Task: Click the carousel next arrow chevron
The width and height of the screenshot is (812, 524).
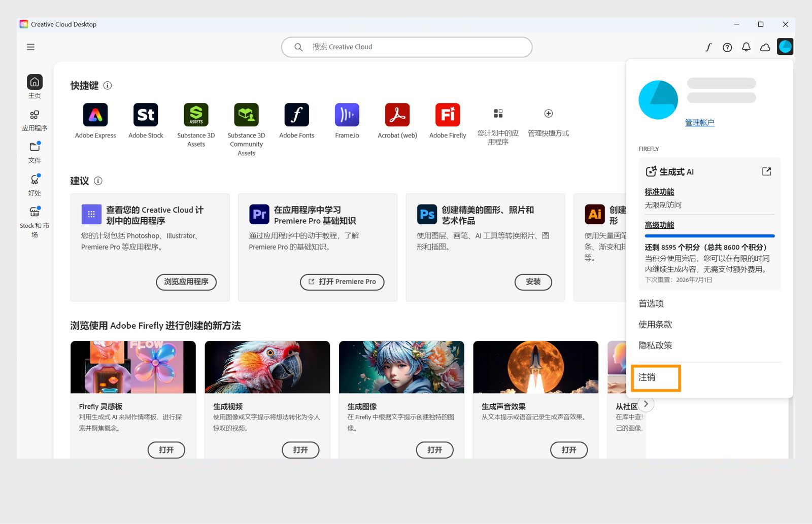Action: 646,404
